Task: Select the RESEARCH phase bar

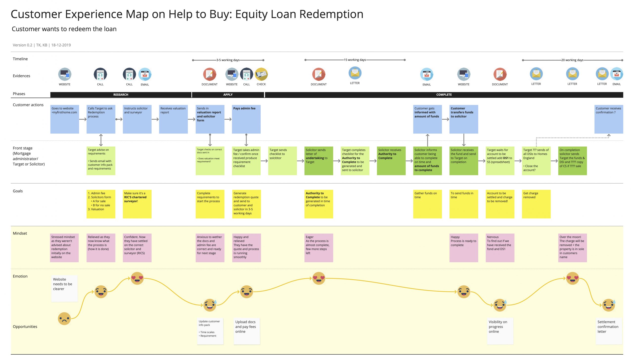Action: click(121, 95)
